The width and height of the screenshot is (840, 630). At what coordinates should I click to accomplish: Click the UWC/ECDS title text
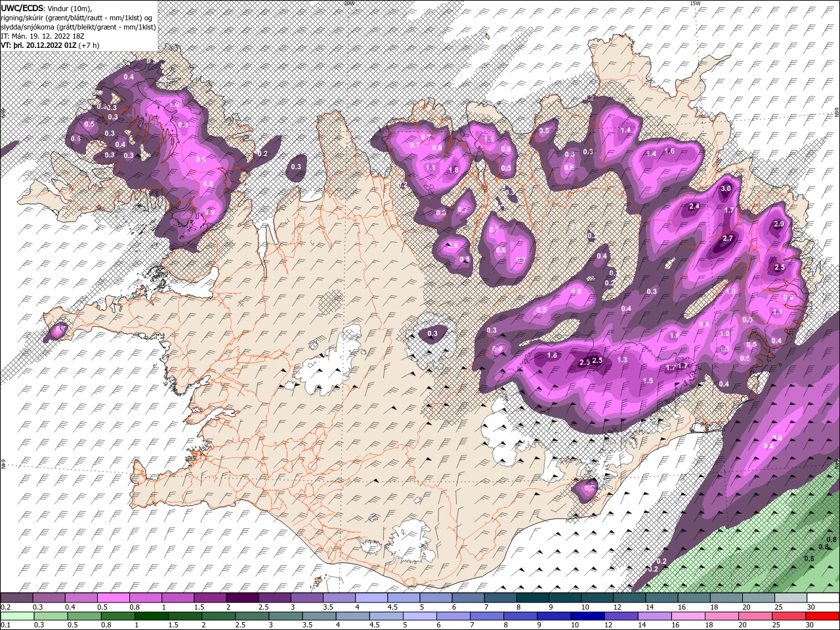tap(23, 8)
